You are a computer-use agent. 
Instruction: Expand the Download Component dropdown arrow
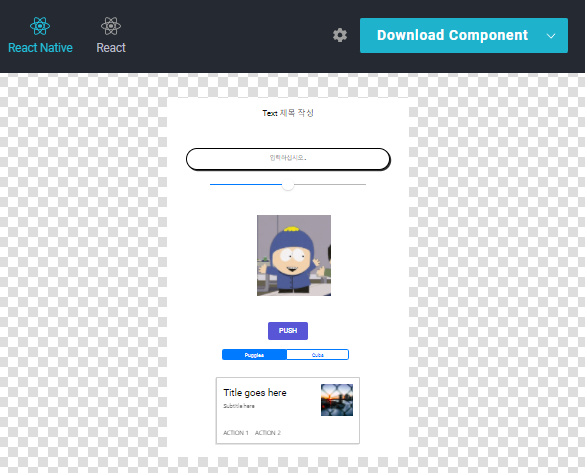pos(551,36)
